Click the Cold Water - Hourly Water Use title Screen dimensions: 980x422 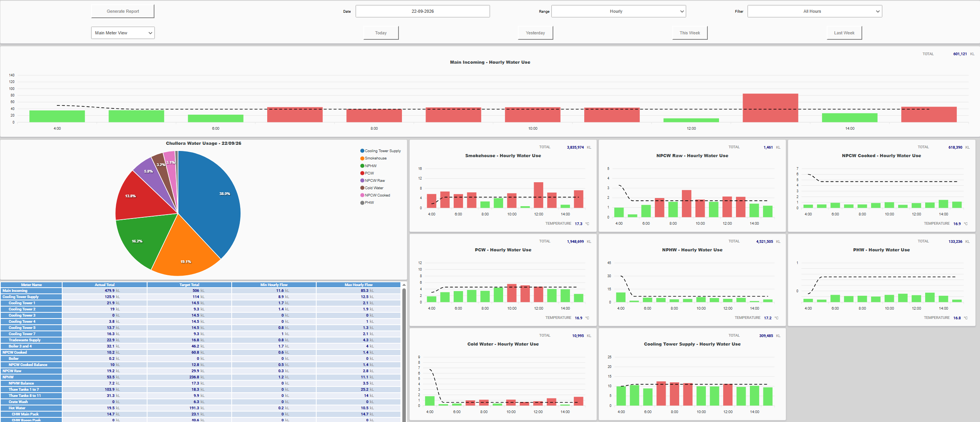pyautogui.click(x=503, y=344)
